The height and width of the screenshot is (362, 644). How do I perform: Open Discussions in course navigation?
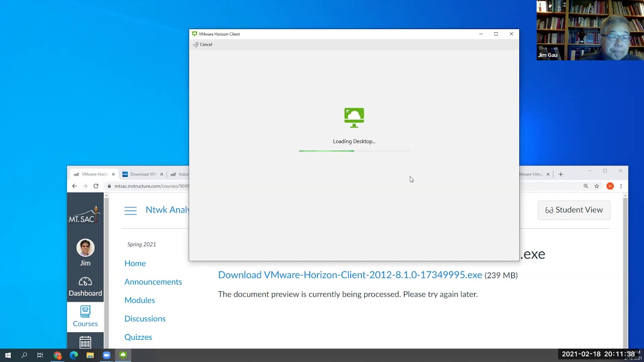coord(145,319)
